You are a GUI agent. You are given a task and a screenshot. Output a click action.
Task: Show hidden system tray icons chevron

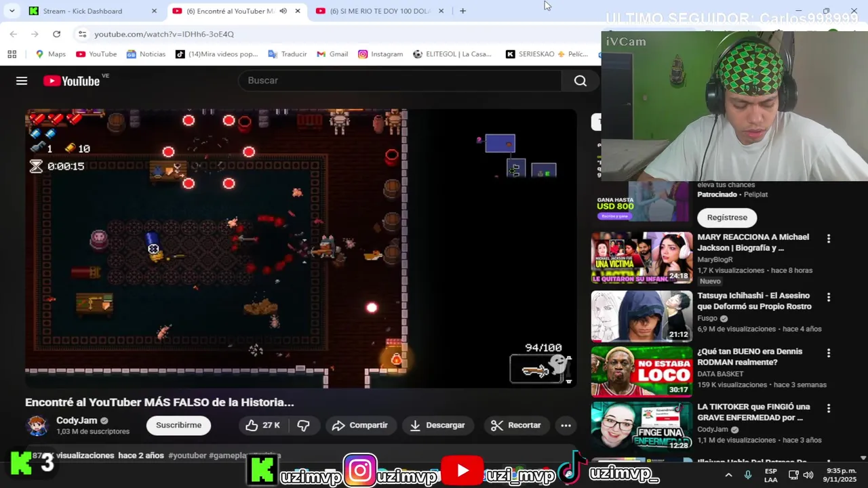[728, 475]
